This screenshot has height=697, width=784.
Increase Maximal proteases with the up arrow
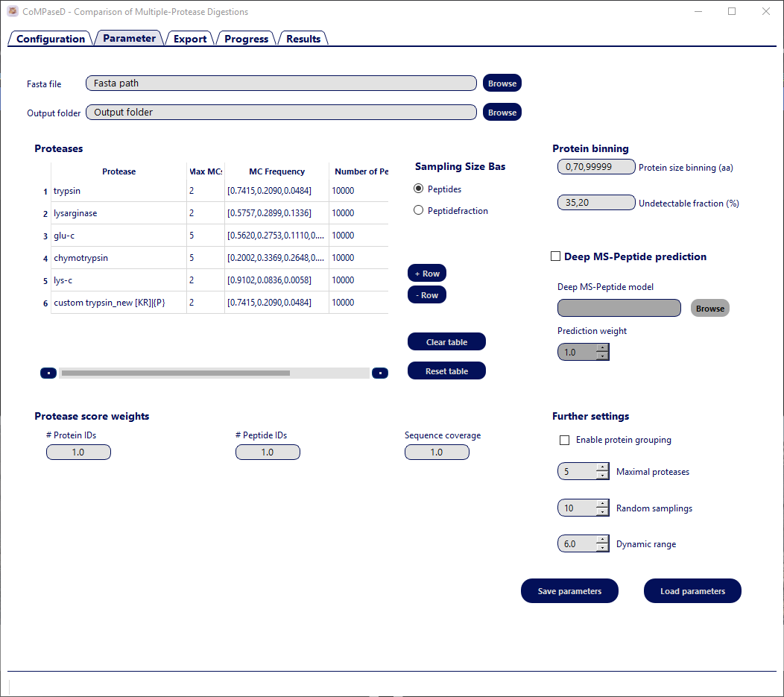[x=602, y=468]
